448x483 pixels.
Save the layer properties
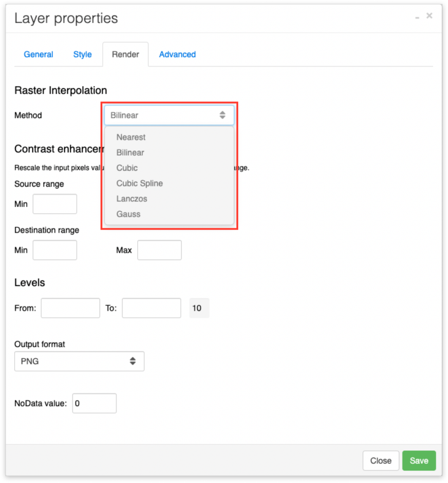[x=419, y=461]
